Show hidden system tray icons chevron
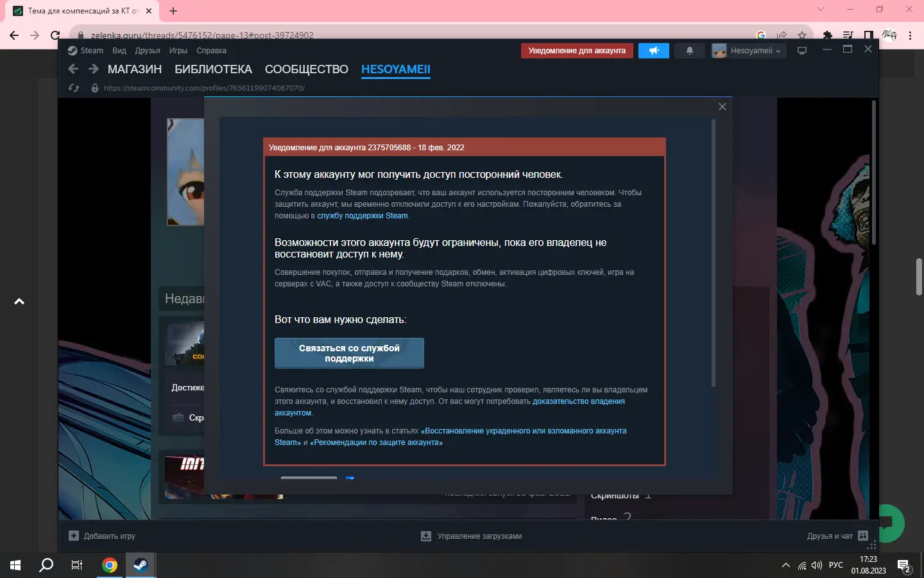The image size is (924, 578). click(786, 565)
